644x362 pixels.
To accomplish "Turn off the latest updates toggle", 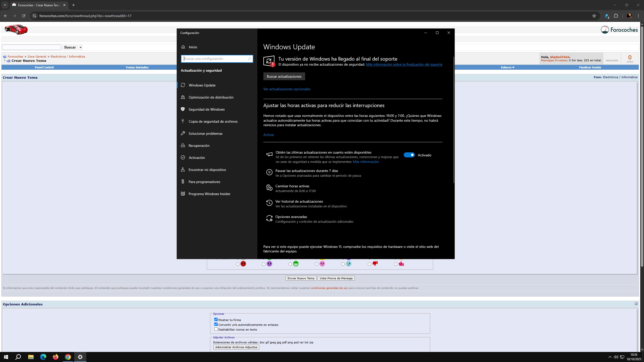I will pyautogui.click(x=409, y=155).
